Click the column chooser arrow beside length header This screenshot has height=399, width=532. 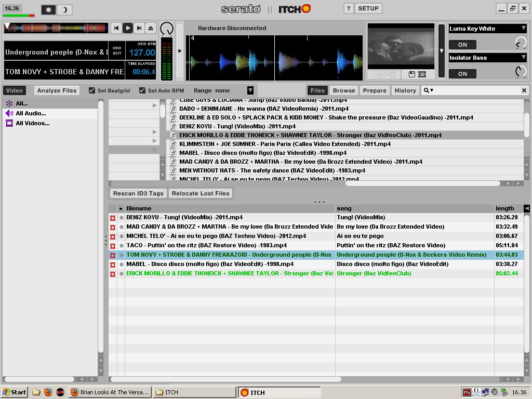527,208
